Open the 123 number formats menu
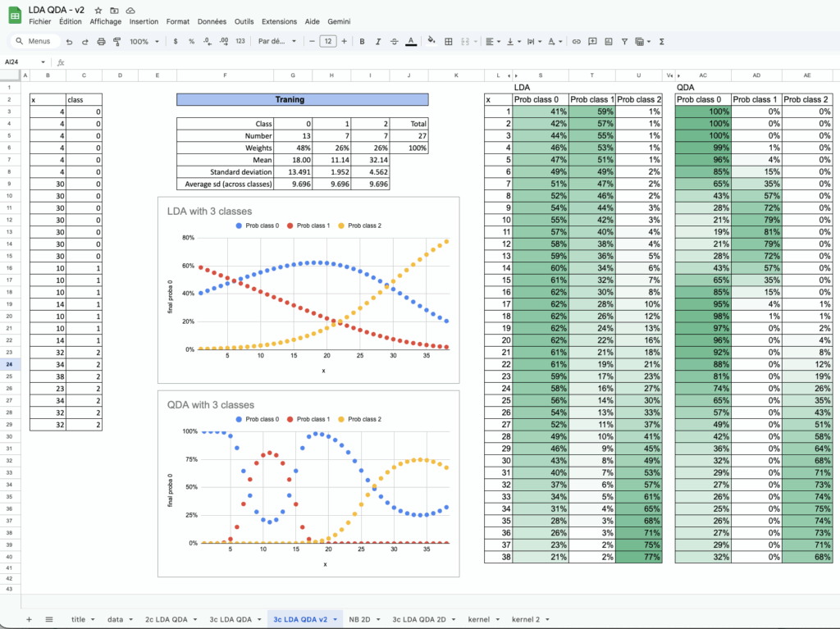Image resolution: width=840 pixels, height=629 pixels. pos(240,41)
